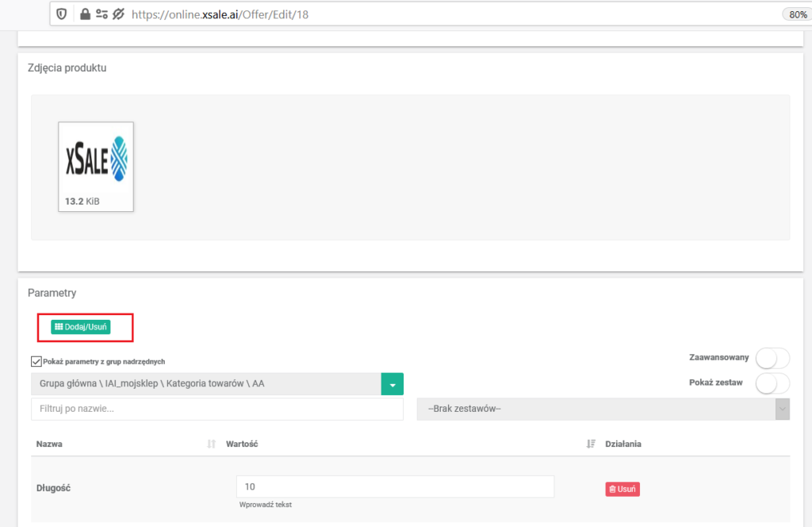812x527 pixels.
Task: Click the Filtruj po nazwie search field
Action: [x=216, y=409]
